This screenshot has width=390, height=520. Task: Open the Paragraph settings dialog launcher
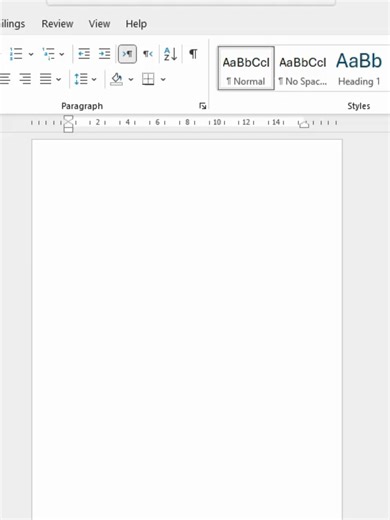click(x=202, y=106)
